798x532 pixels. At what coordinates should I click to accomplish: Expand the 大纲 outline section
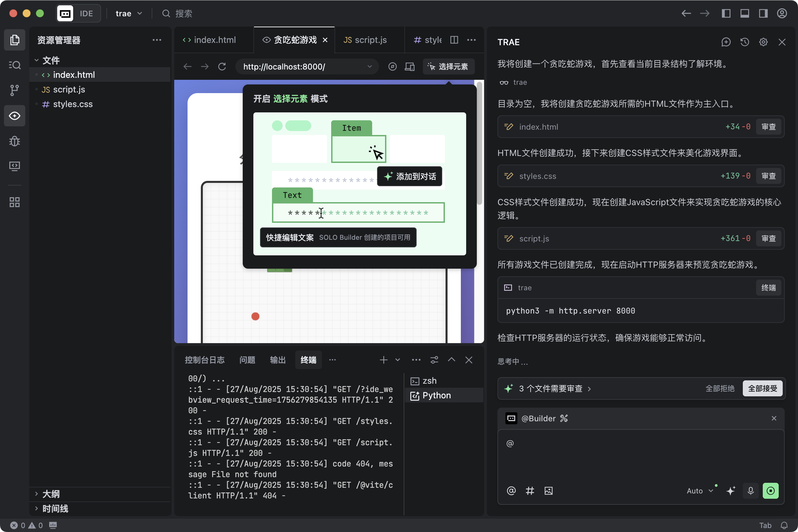pos(36,494)
